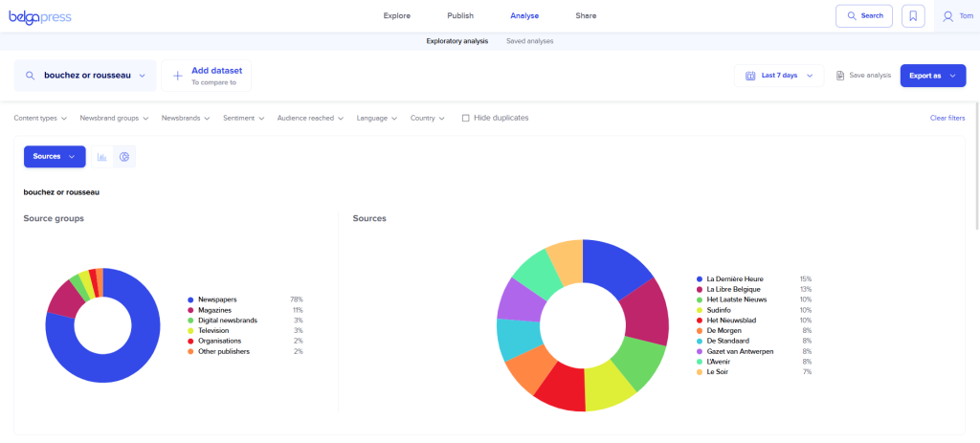Click the calendar icon beside Last 7 days
Viewport: 980px width, 443px height.
pos(748,76)
